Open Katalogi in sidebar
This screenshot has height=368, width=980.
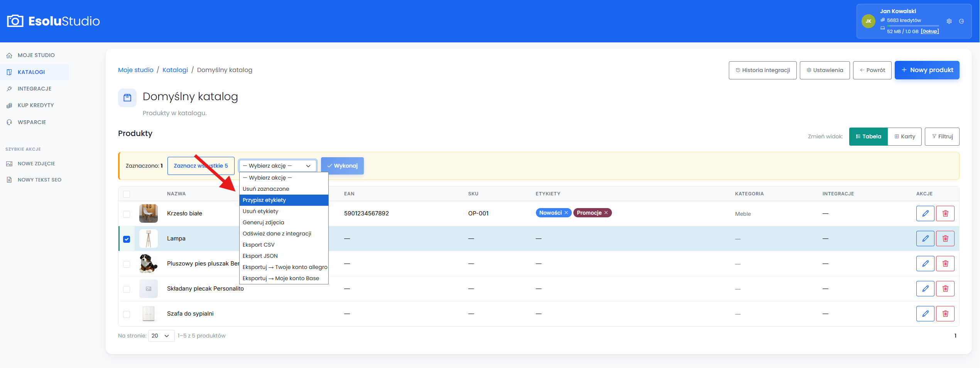click(x=35, y=72)
